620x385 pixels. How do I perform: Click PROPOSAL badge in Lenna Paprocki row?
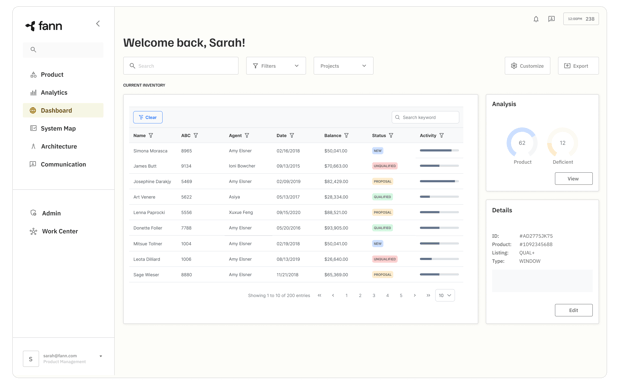[x=382, y=212]
